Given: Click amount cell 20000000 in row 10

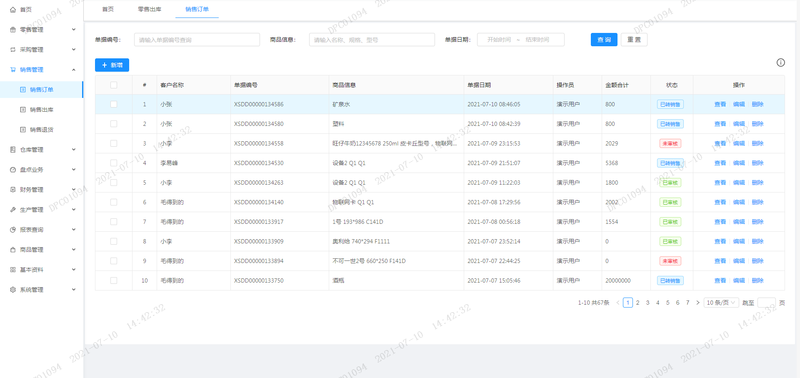Looking at the screenshot, I should pyautogui.click(x=618, y=281).
